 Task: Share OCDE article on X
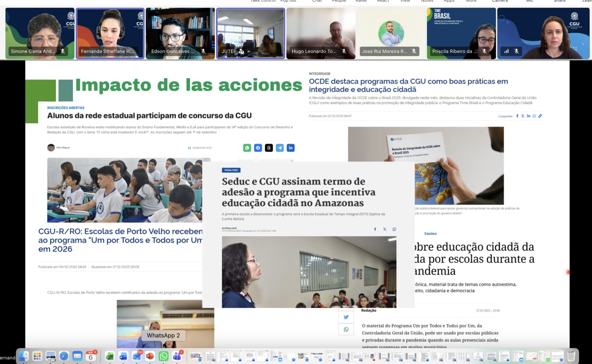[523, 116]
